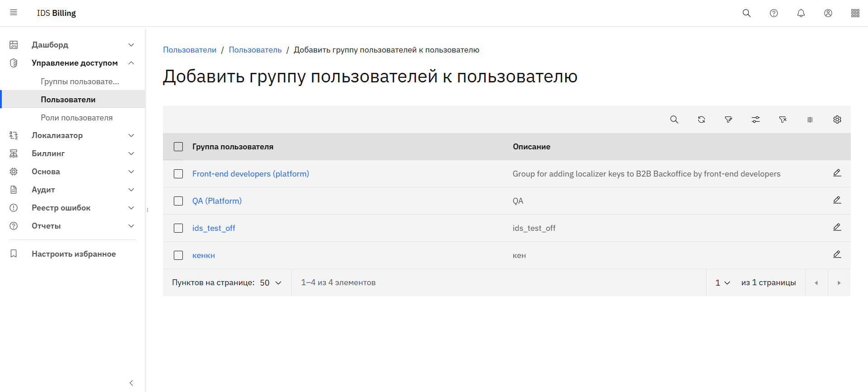Clear filters using crossed funnel icon
Image resolution: width=868 pixels, height=392 pixels.
pos(782,120)
